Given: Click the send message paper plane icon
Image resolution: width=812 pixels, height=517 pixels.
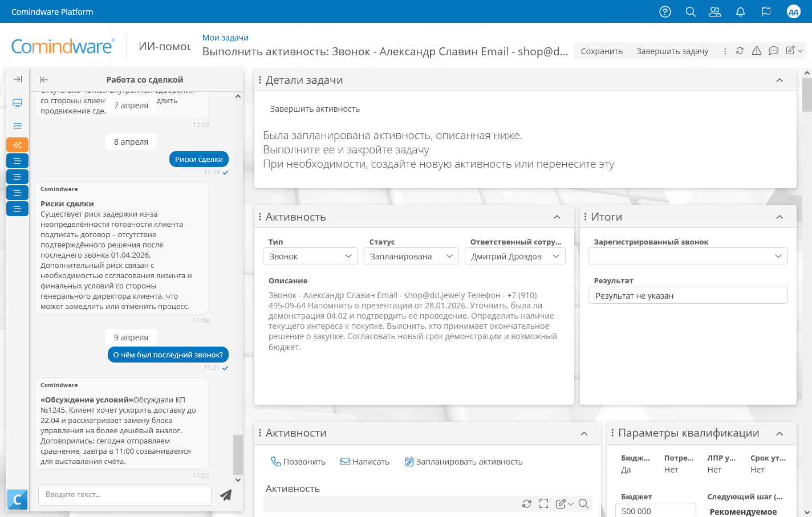Looking at the screenshot, I should point(226,495).
